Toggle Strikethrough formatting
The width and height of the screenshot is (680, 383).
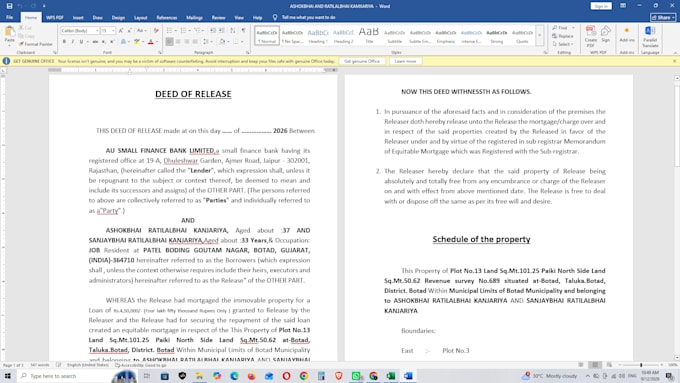coord(95,42)
